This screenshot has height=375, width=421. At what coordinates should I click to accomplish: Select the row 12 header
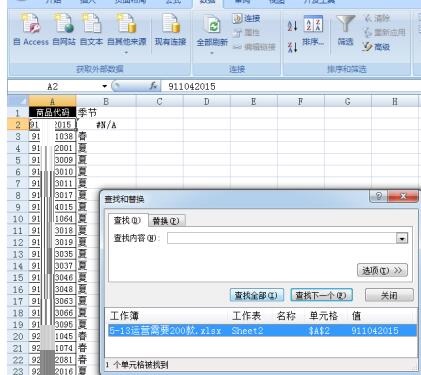(x=18, y=242)
